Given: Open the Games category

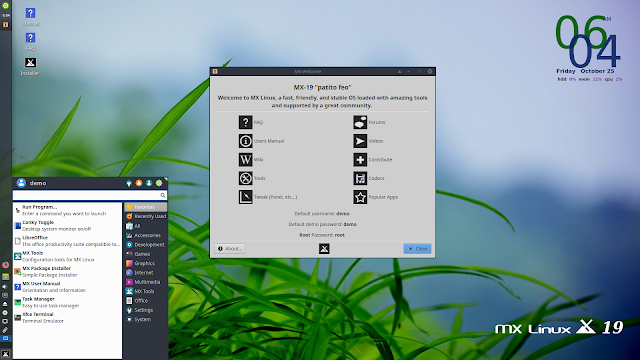Looking at the screenshot, I should [x=145, y=254].
